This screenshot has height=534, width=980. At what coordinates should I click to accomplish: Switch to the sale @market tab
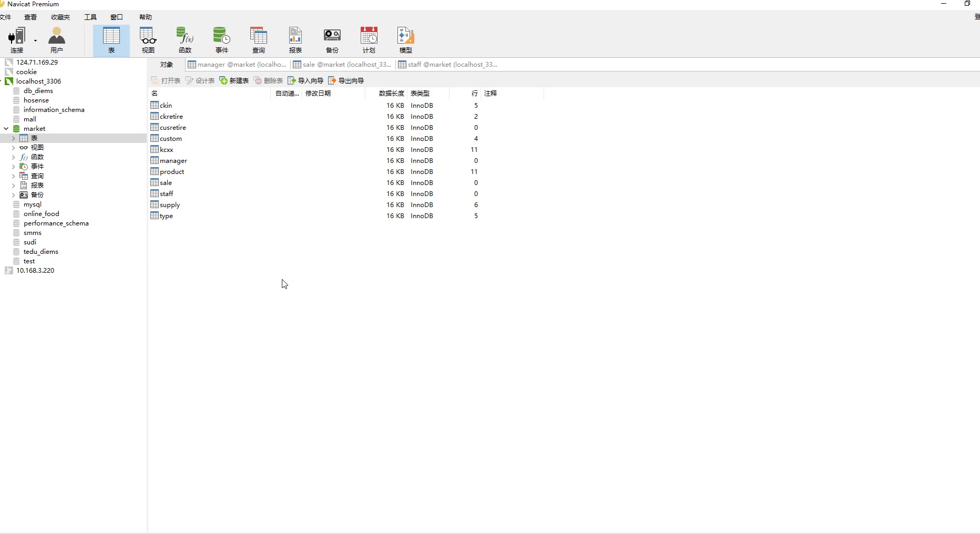click(342, 65)
